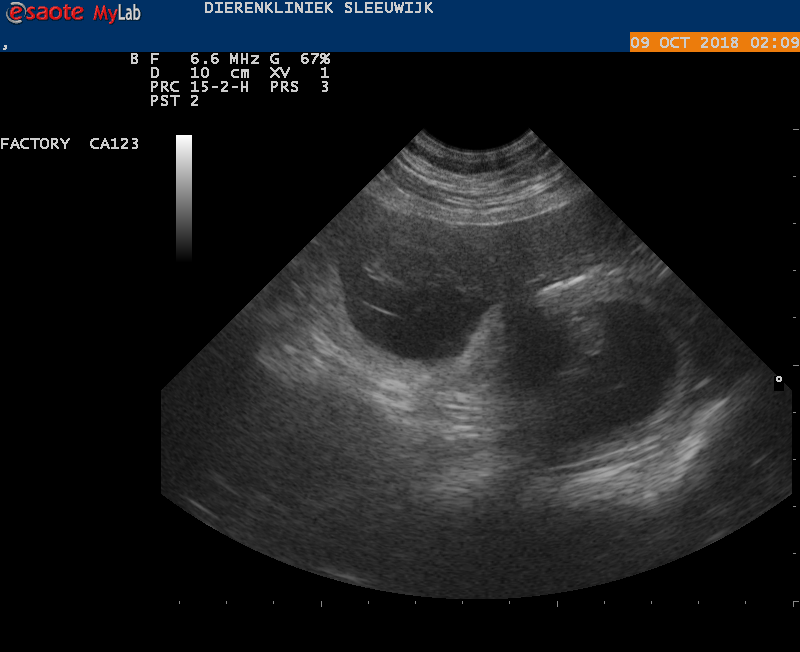
Task: Select the D 10 cm depth setting
Action: tap(200, 73)
